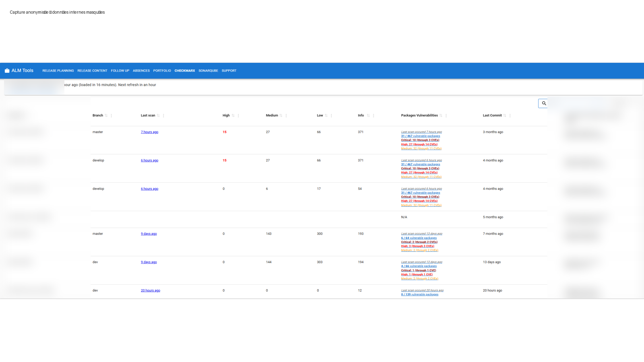The height and width of the screenshot is (362, 644).
Task: Open '4 / 66 vulnerable packages' link
Action: 419,266
